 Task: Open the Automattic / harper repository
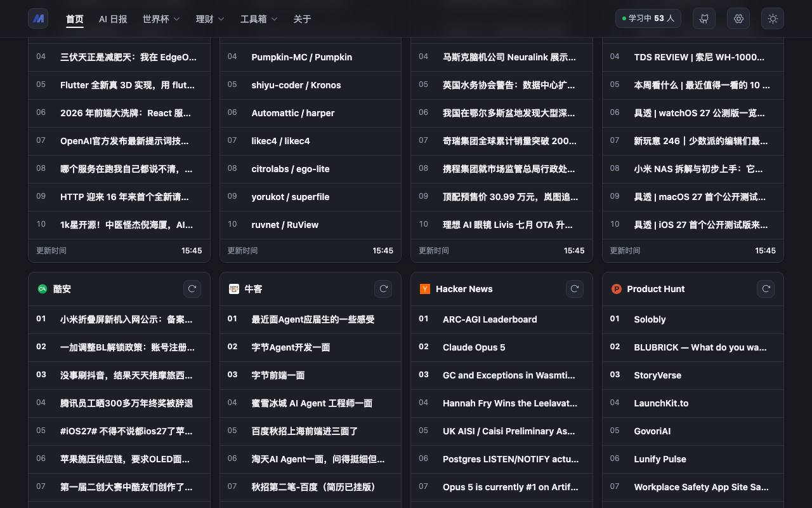pyautogui.click(x=310, y=113)
